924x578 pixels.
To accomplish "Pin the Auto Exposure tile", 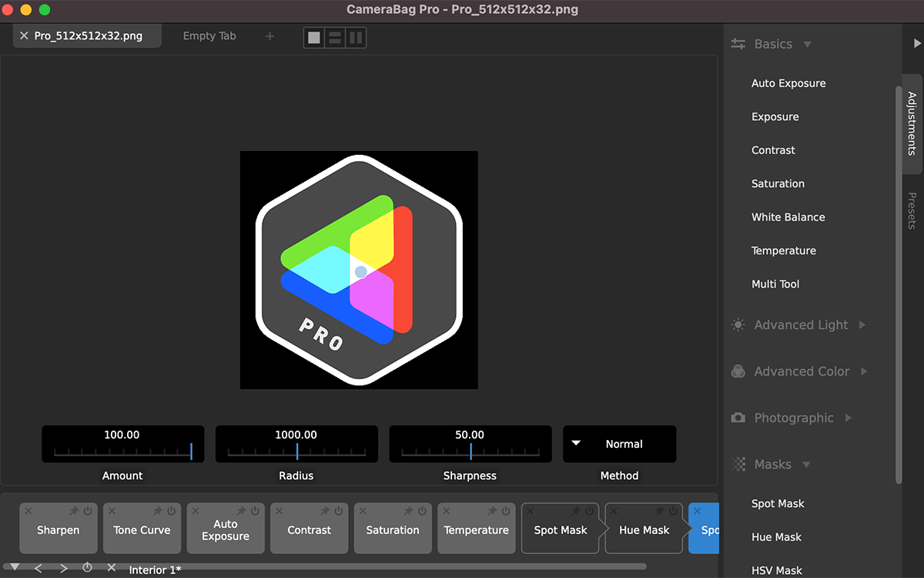I will (242, 511).
